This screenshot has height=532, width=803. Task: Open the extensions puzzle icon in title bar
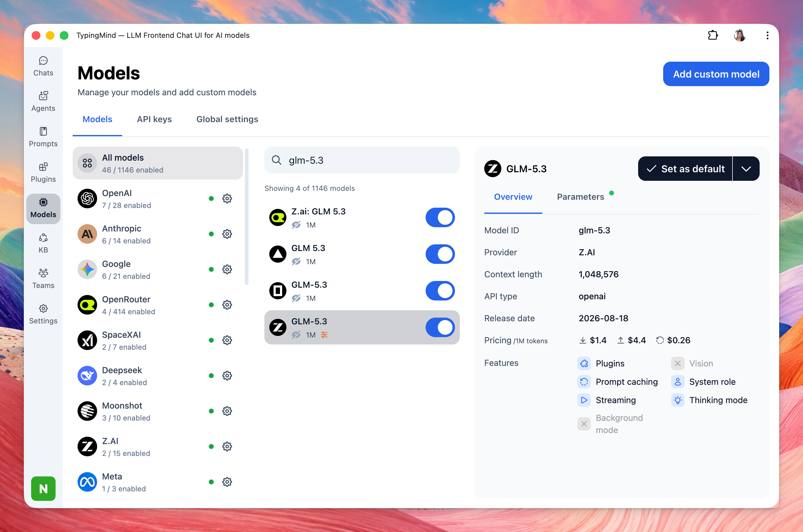(713, 35)
